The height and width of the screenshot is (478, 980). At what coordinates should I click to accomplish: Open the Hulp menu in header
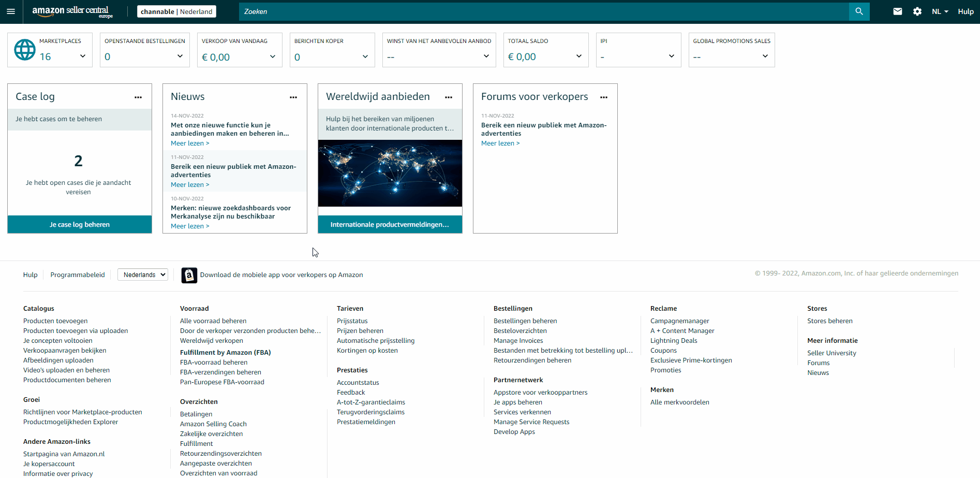coord(966,11)
